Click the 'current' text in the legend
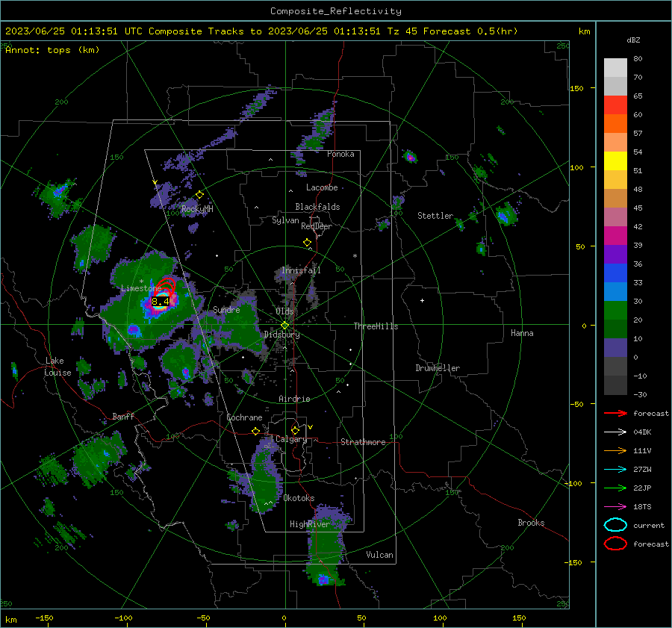 [649, 525]
